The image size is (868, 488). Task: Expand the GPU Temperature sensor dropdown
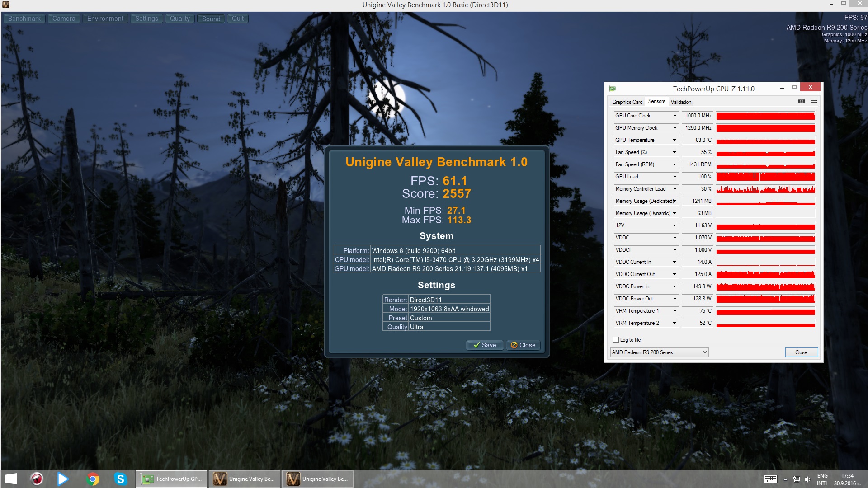[x=675, y=140]
